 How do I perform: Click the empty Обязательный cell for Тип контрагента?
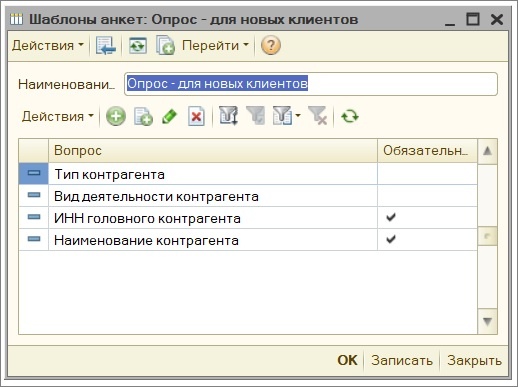click(427, 174)
